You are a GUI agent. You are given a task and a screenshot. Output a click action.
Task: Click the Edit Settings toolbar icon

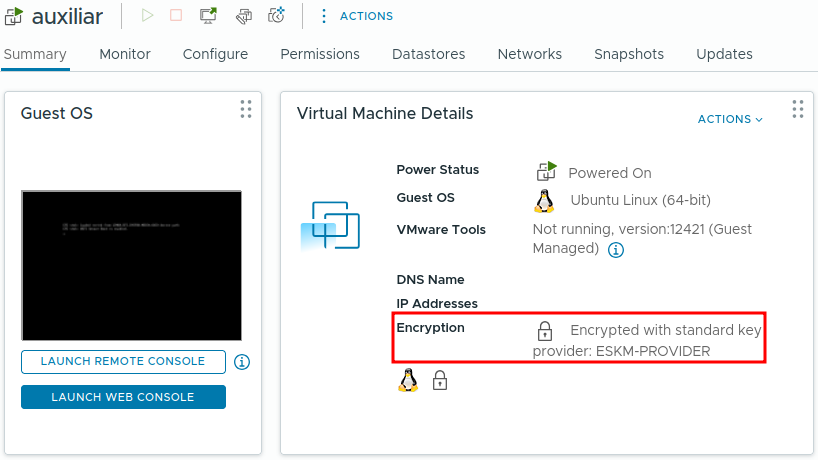click(x=243, y=16)
